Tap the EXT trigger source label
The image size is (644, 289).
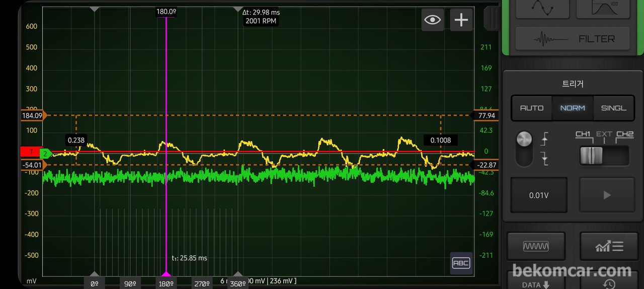tap(604, 134)
